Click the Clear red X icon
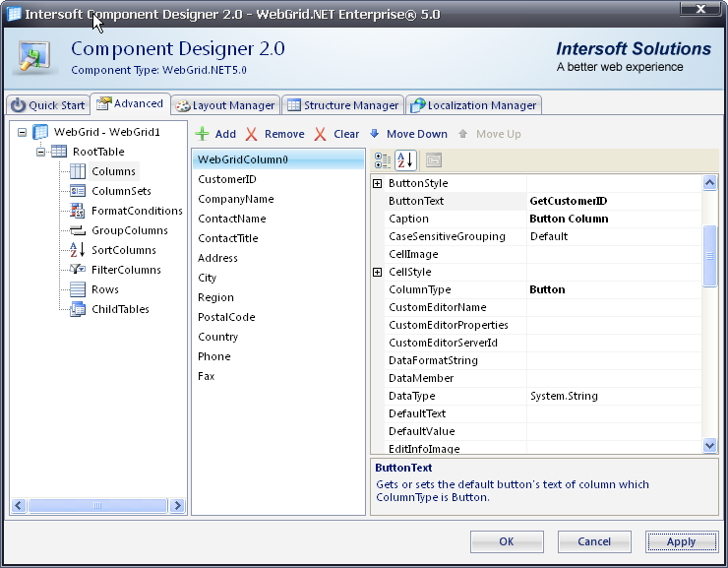The image size is (728, 568). coord(320,134)
